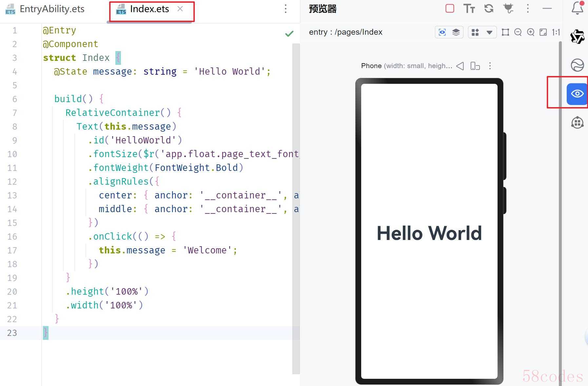Viewport: 588px width, 386px height.
Task: Click Hello World text in the phone preview
Action: pos(429,233)
